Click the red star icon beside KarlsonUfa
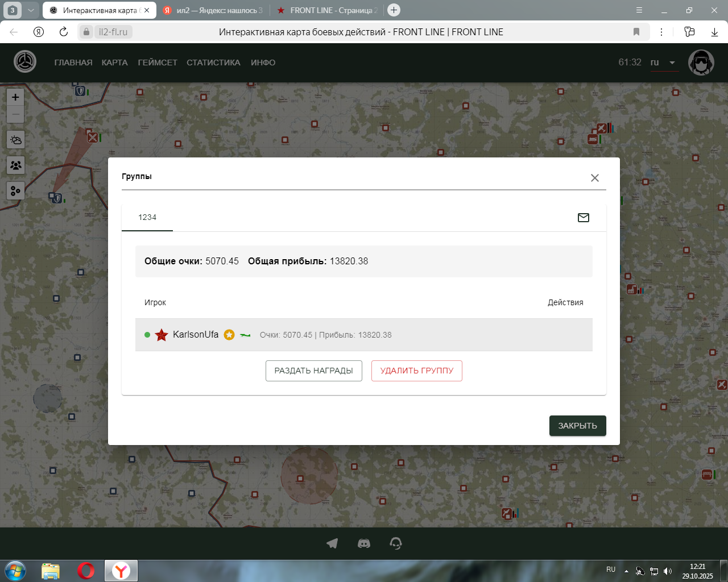The width and height of the screenshot is (728, 582). pyautogui.click(x=162, y=335)
